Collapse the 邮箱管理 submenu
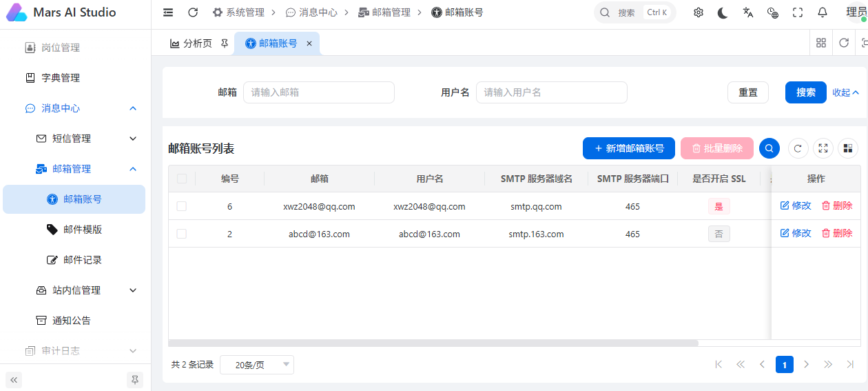The height and width of the screenshot is (391, 868). [76, 169]
